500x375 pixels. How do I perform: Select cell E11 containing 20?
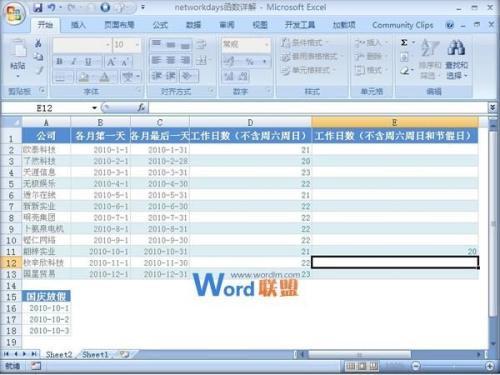coord(395,251)
